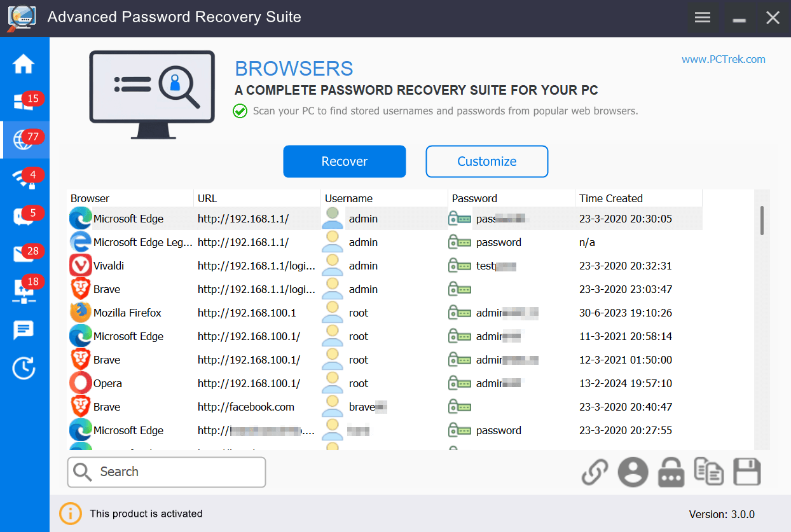Open the email section with badge 28
791x532 pixels.
point(24,254)
